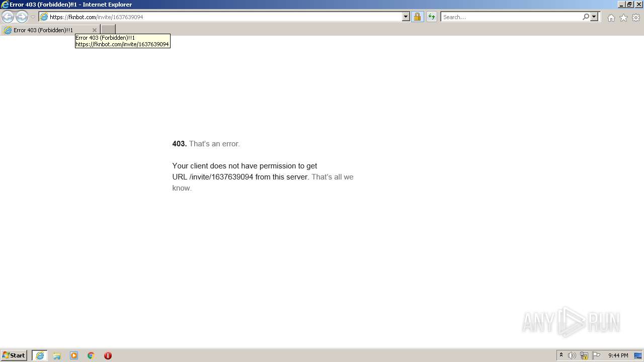Click Internet Explorer in the taskbar

click(40, 355)
